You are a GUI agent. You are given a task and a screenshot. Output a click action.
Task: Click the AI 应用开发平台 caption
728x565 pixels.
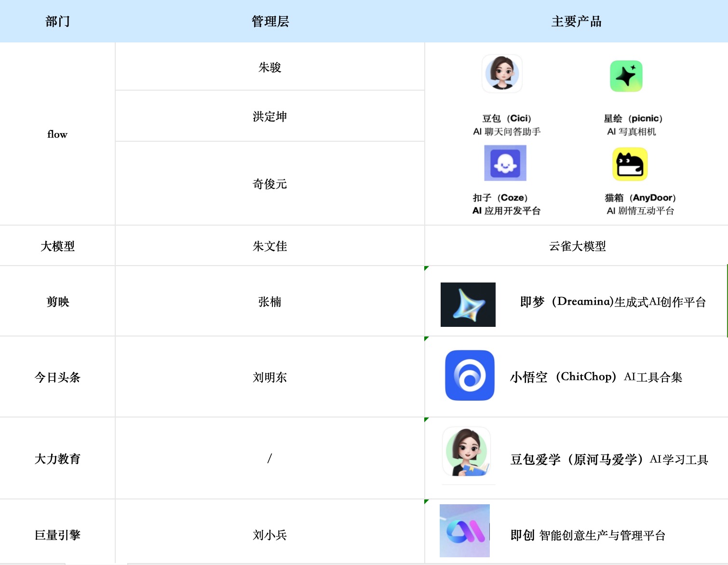[507, 211]
